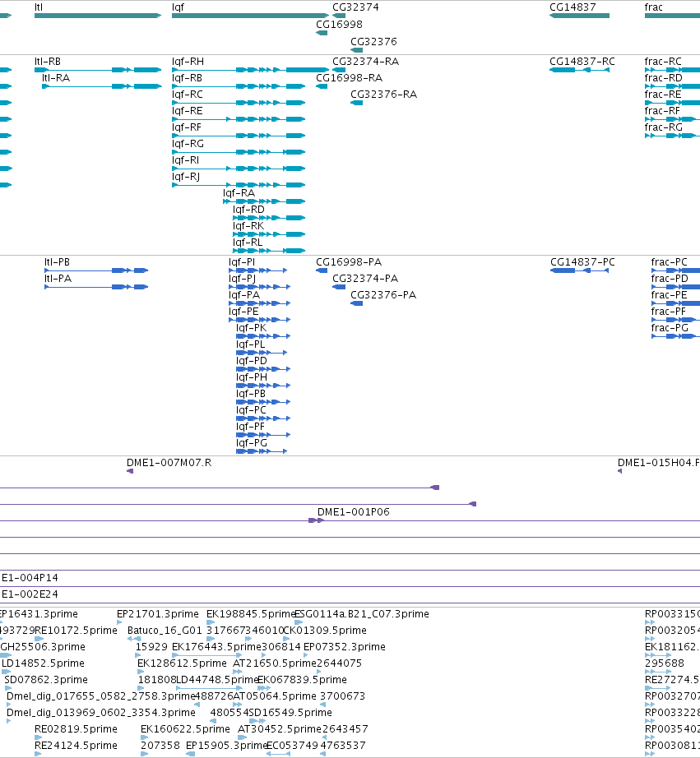Click transcript label lqf-RB

click(x=187, y=78)
